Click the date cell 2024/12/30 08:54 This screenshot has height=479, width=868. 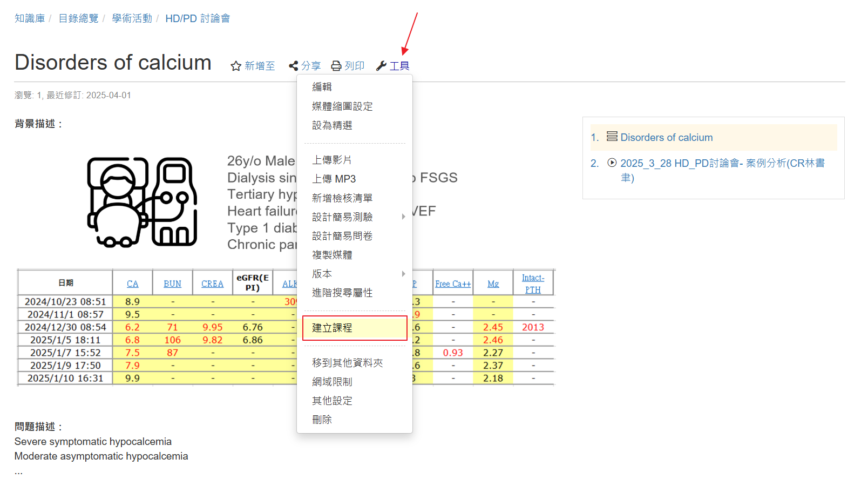[65, 327]
